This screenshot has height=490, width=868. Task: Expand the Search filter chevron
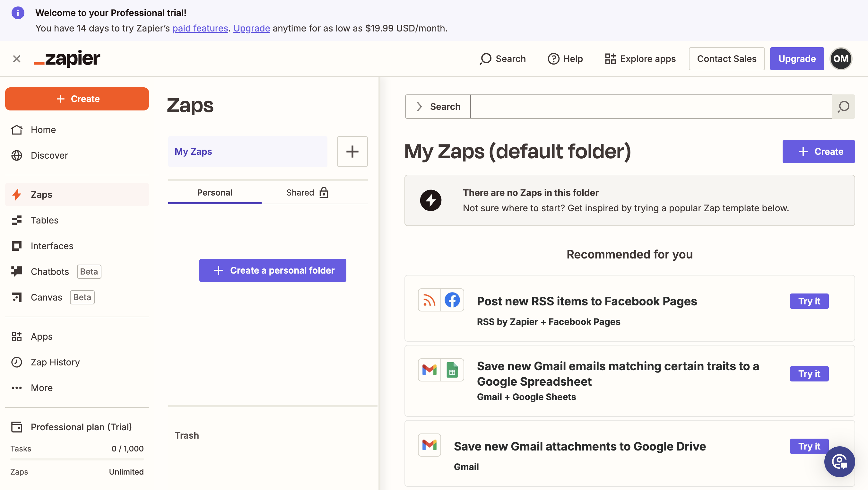click(x=419, y=107)
